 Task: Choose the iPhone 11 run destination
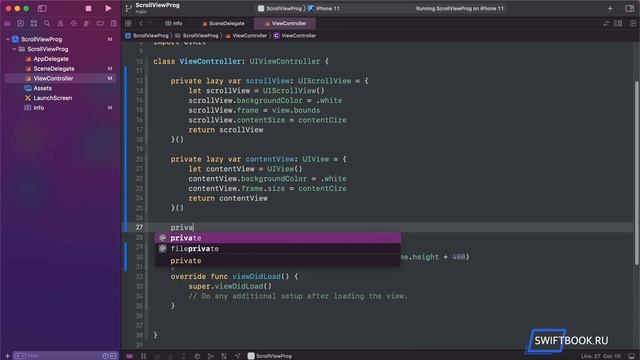point(324,9)
